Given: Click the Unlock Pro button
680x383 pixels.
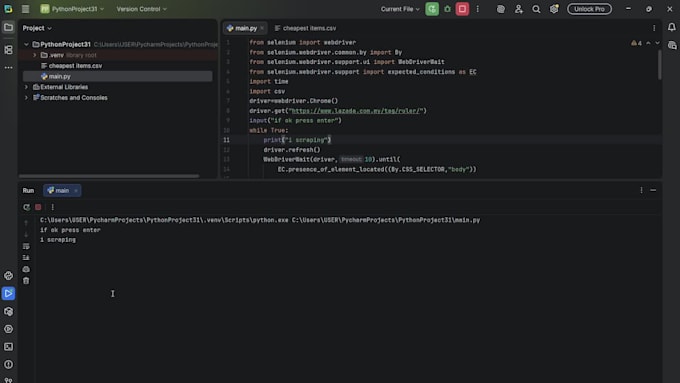Looking at the screenshot, I should 589,9.
